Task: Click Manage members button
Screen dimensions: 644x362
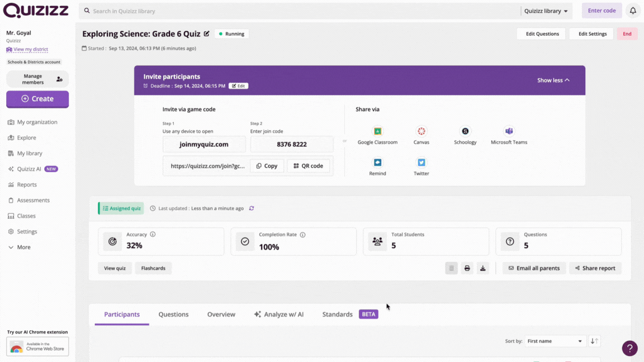Action: pyautogui.click(x=37, y=79)
